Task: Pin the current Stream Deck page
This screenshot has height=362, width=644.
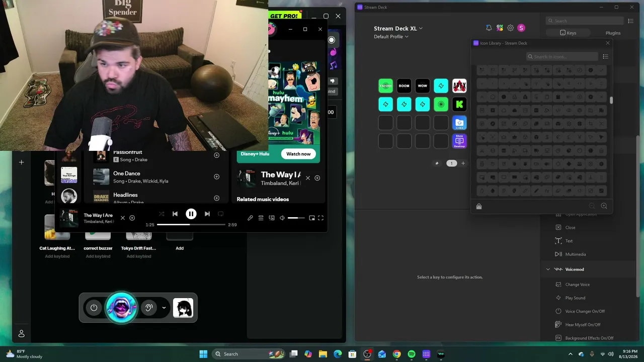Action: [437, 163]
